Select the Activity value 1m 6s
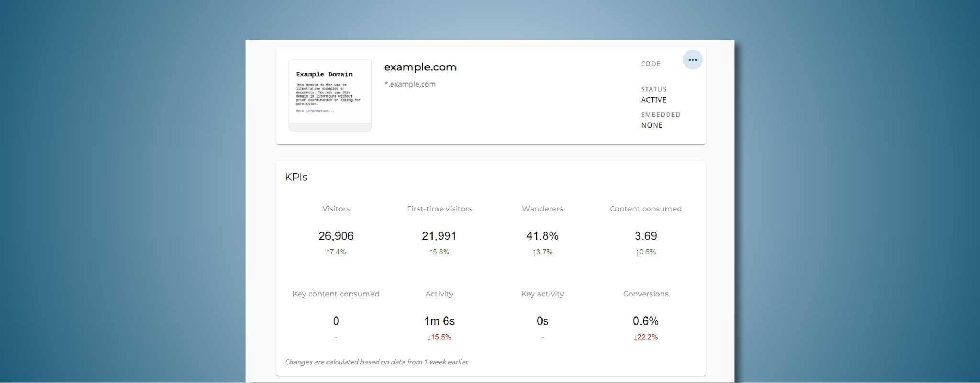Viewport: 980px width, 383px height. pos(439,321)
